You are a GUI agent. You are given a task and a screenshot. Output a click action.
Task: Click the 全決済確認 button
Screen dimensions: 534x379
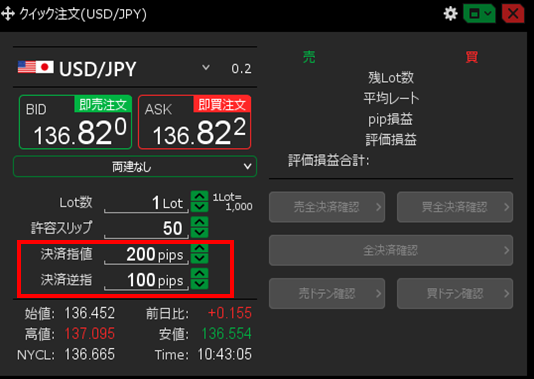pyautogui.click(x=391, y=250)
